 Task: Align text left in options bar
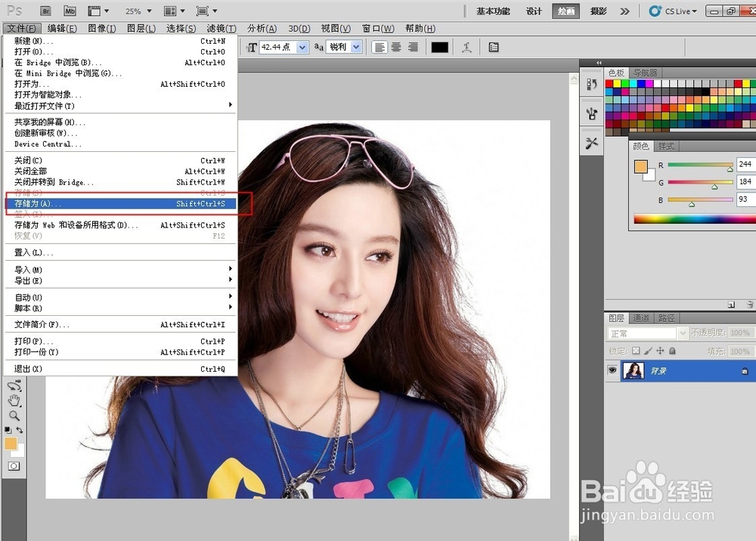[x=380, y=47]
